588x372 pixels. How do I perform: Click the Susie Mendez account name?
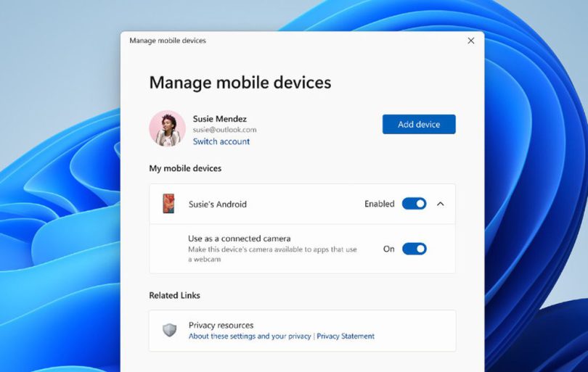(x=220, y=118)
